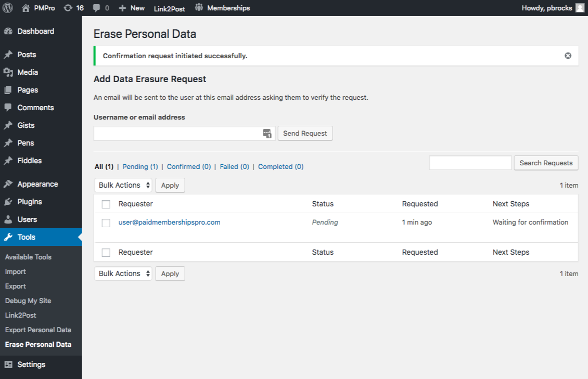
Task: Open the + New menu in the admin bar
Action: pyautogui.click(x=131, y=7)
